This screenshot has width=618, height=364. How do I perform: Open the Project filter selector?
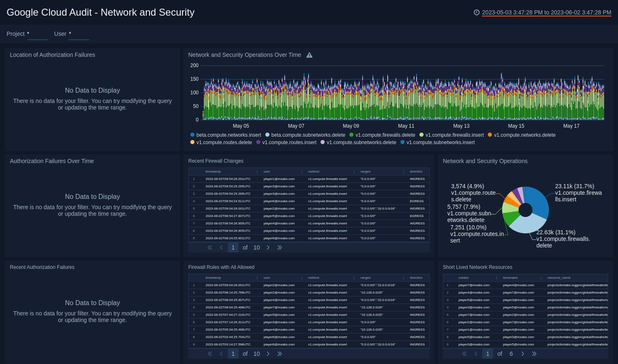click(x=37, y=36)
